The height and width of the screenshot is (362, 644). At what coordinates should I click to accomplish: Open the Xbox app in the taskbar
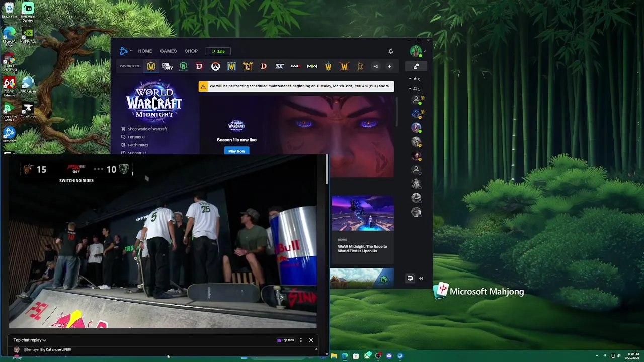367,356
